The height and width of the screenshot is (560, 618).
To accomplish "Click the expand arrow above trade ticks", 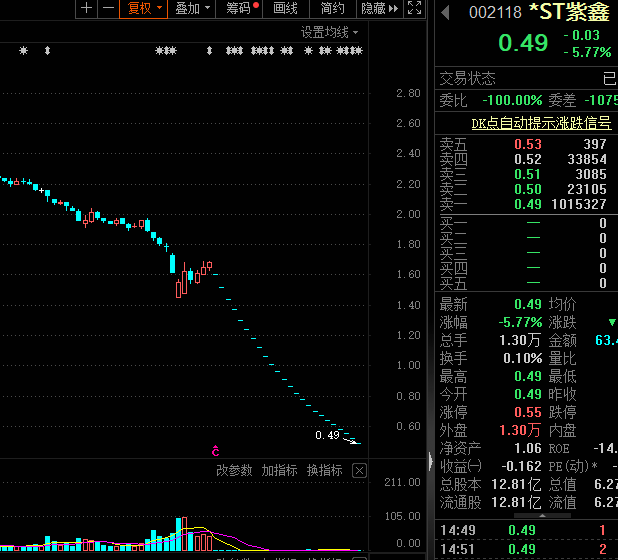I will tap(542, 515).
